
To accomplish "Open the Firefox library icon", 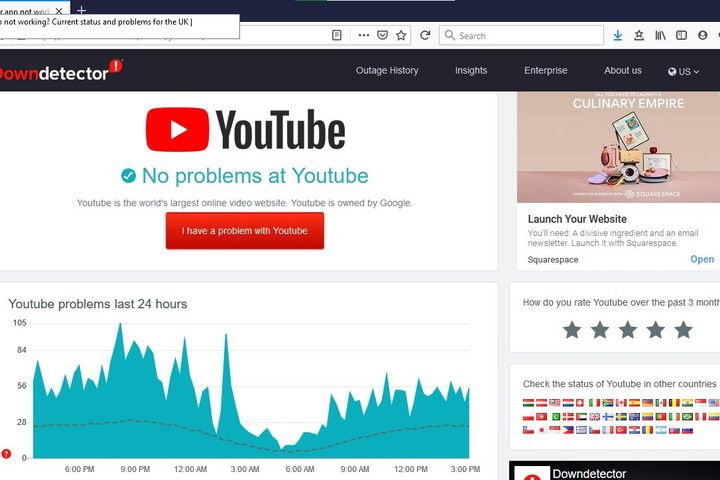I will click(x=660, y=35).
